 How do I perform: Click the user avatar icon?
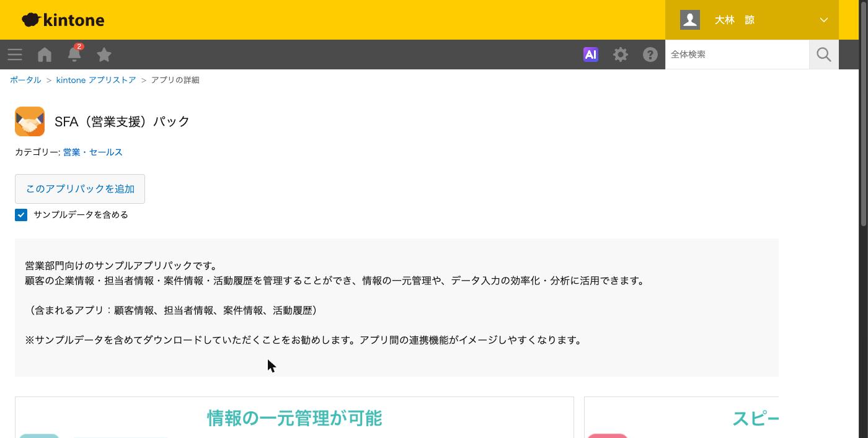[690, 20]
